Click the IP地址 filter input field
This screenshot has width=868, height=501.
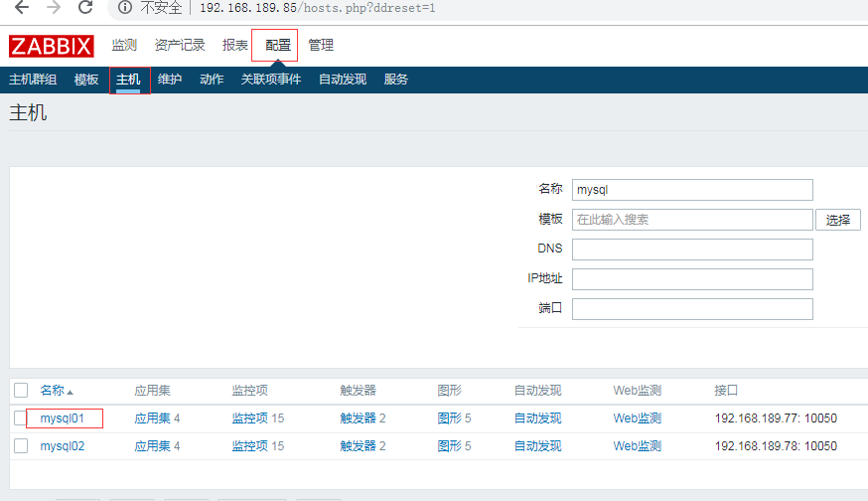692,279
